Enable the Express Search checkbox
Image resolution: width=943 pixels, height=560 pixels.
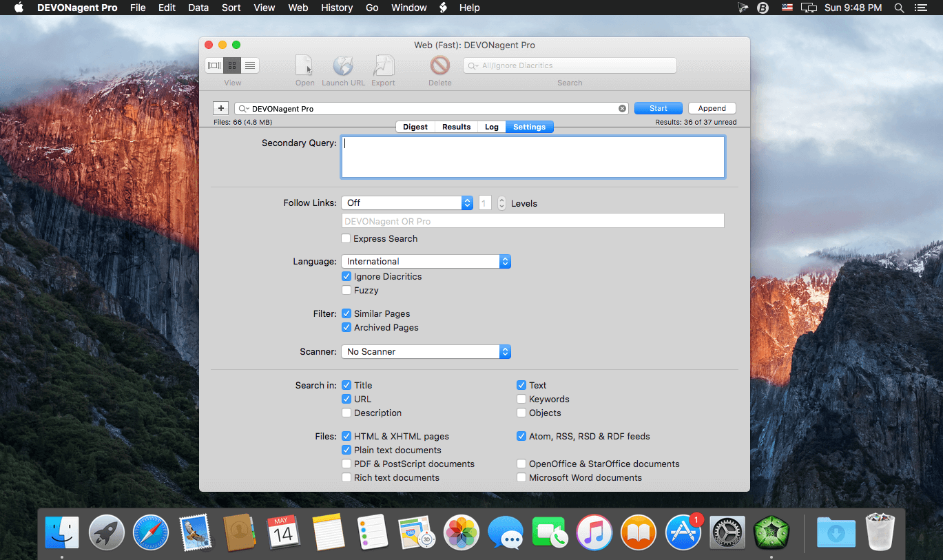(346, 239)
